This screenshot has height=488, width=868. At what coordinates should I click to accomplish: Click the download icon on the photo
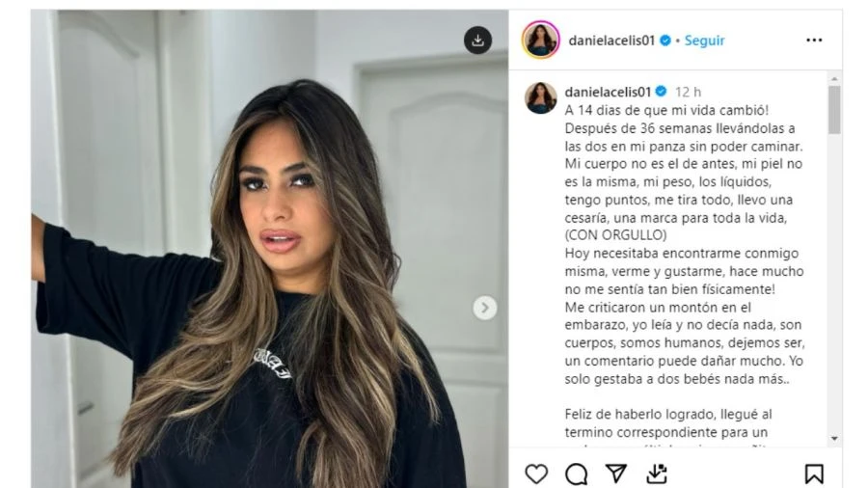(x=477, y=41)
